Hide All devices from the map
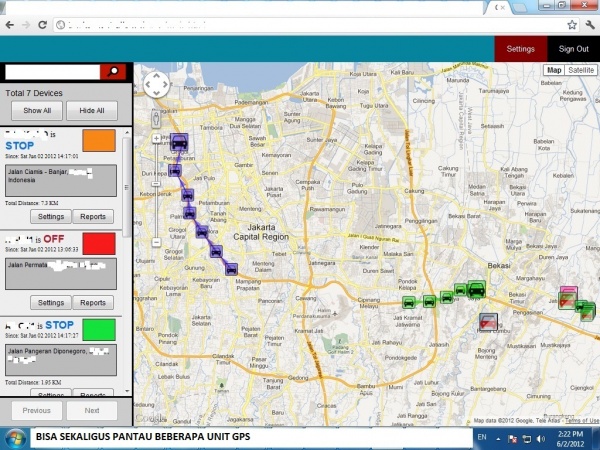This screenshot has width=600, height=450. (x=92, y=111)
